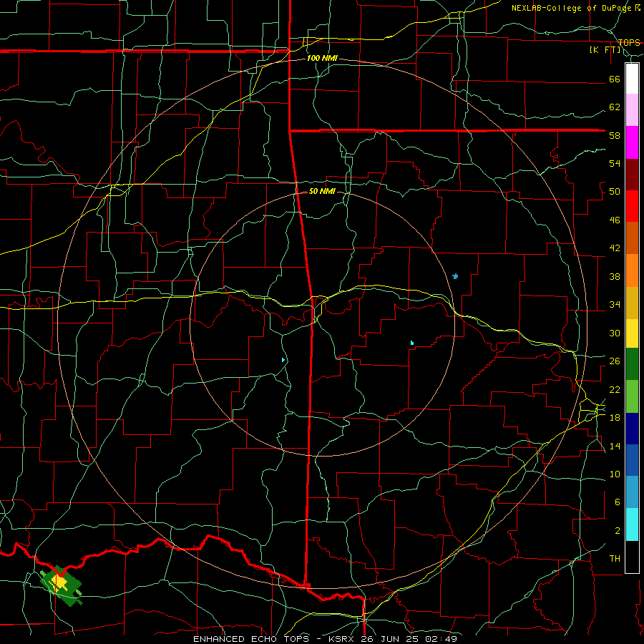Select the light blue legend swatch

(632, 492)
